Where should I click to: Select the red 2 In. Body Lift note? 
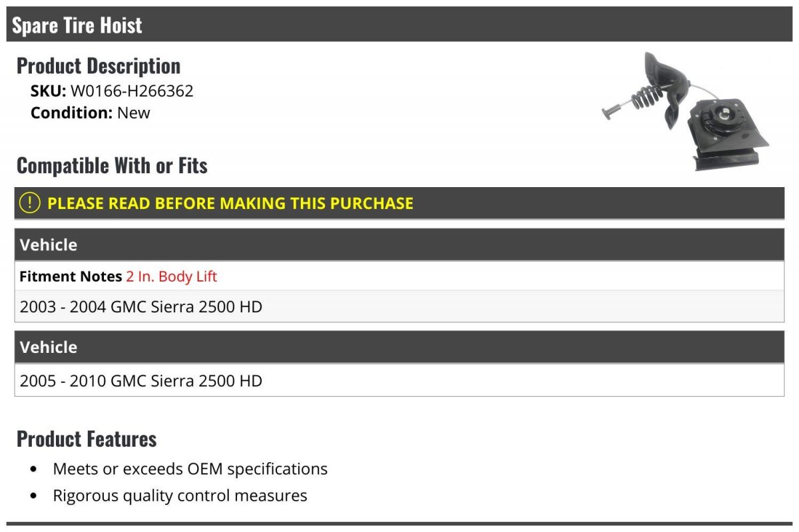pos(171,276)
